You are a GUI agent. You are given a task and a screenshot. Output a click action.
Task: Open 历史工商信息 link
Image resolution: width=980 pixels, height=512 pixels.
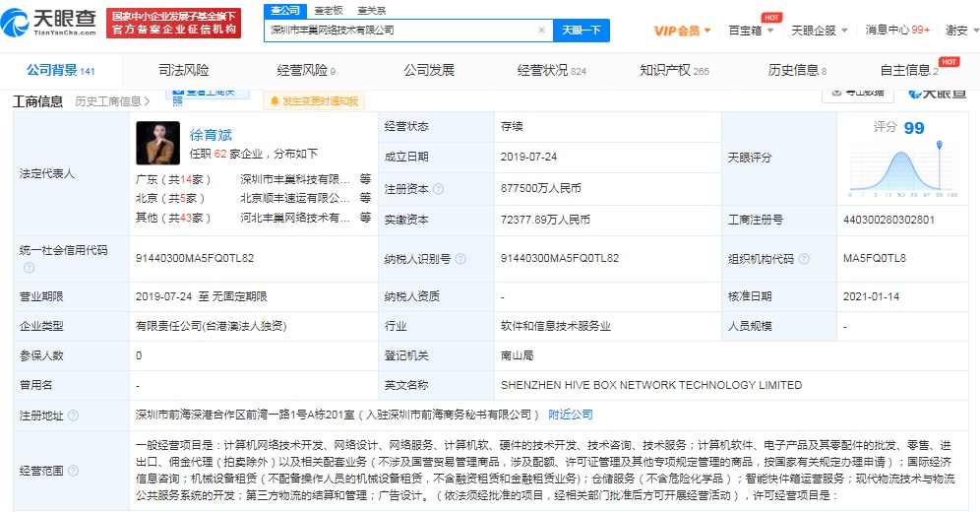112,101
